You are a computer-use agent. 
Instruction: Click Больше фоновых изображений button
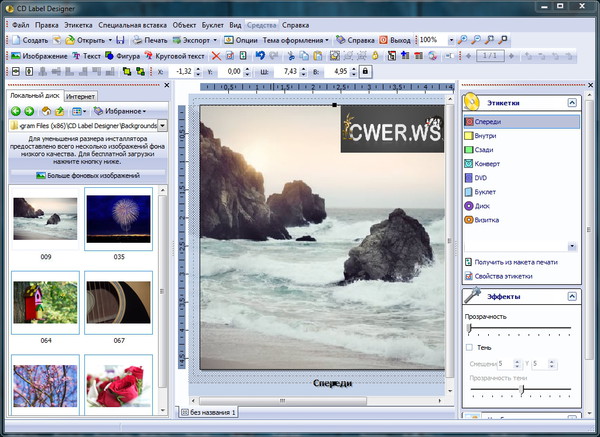point(88,175)
